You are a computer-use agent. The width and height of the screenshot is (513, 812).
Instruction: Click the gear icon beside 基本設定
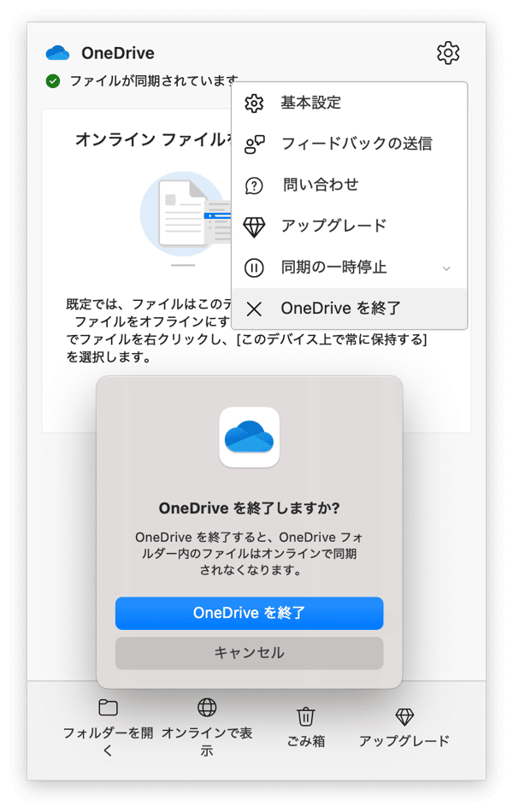254,103
